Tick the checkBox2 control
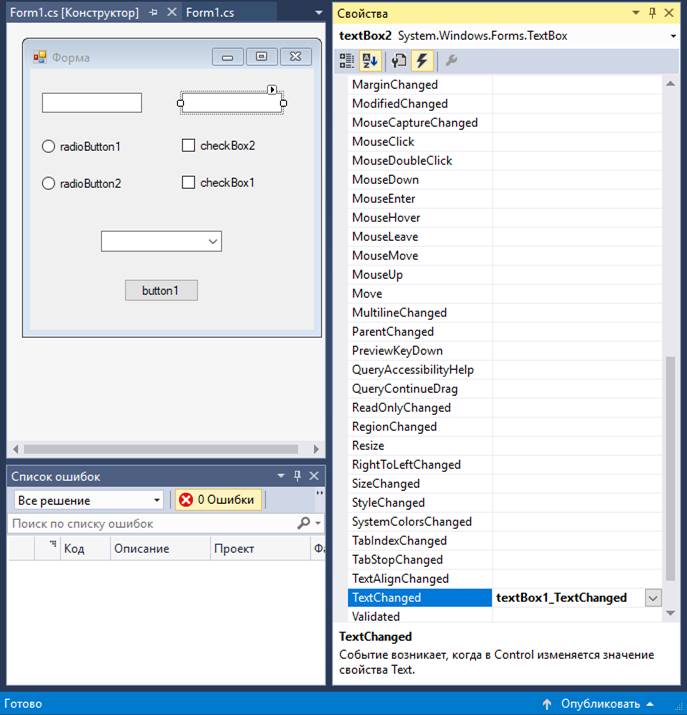Image resolution: width=687 pixels, height=715 pixels. [188, 146]
